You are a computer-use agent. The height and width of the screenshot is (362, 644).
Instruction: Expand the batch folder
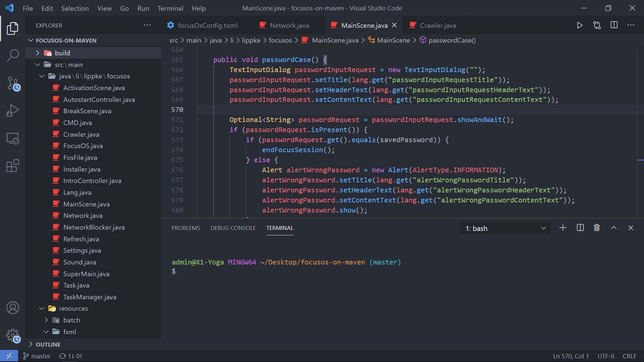point(93,320)
